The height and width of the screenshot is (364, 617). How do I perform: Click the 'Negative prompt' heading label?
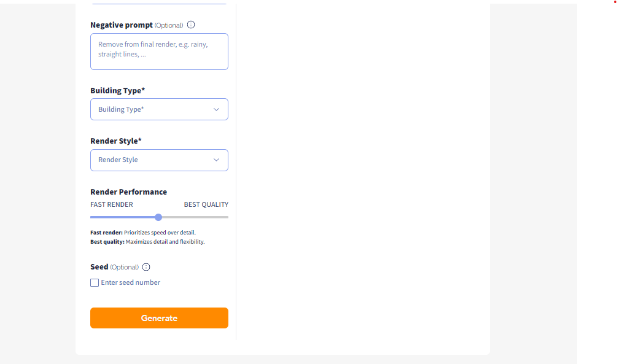(121, 25)
